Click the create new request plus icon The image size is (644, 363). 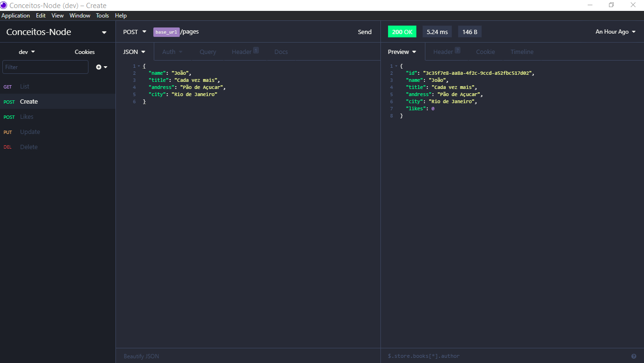[x=97, y=67]
